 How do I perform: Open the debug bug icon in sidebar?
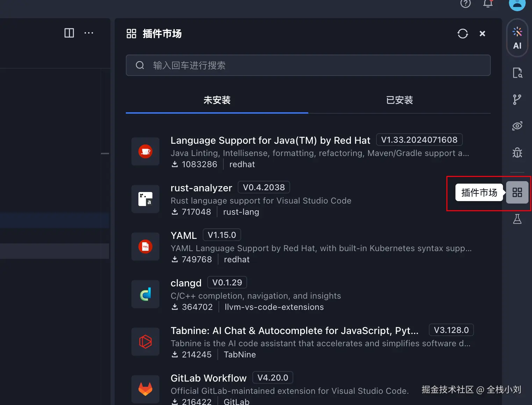click(517, 152)
